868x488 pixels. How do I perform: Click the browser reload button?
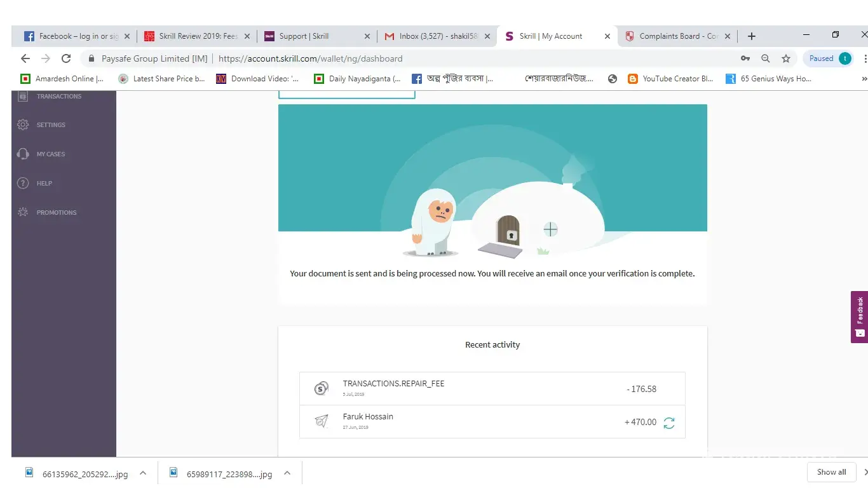point(66,58)
